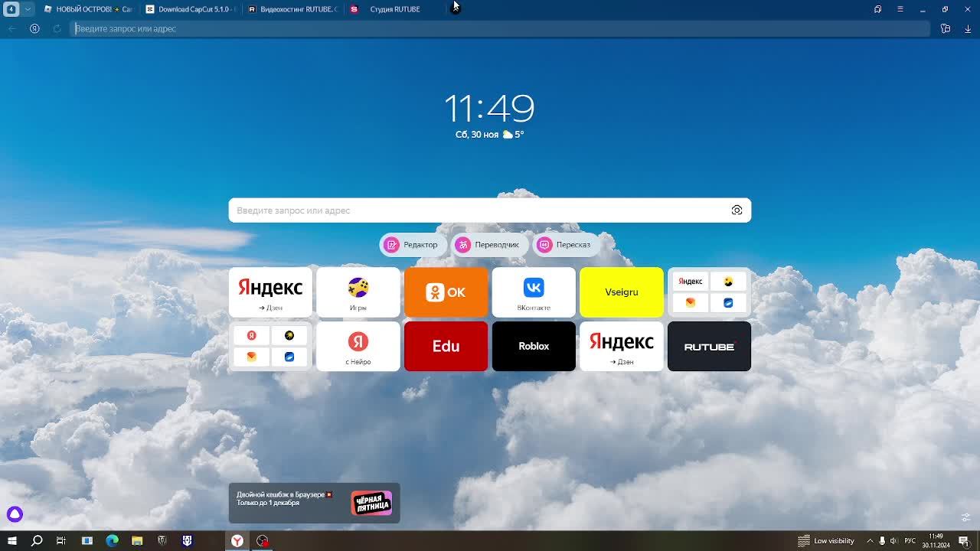Open the ВКонтакте tile
Screen dimensions: 980x551
pyautogui.click(x=534, y=292)
